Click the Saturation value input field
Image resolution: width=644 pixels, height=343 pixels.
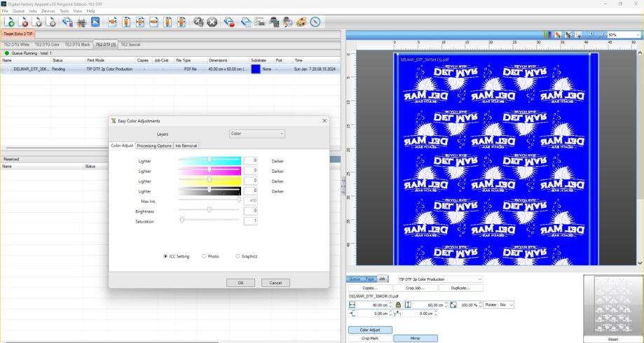(251, 221)
